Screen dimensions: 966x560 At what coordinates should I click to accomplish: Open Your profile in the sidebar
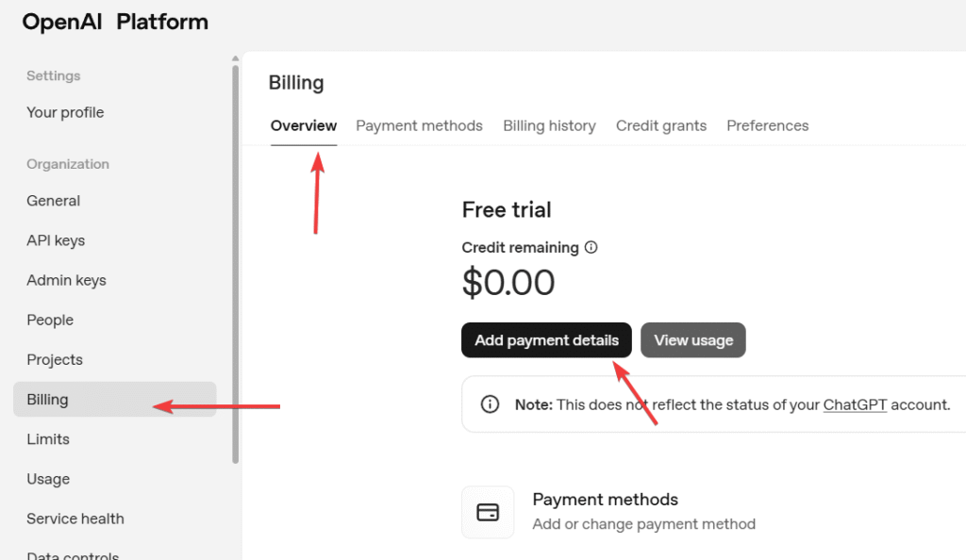(65, 112)
